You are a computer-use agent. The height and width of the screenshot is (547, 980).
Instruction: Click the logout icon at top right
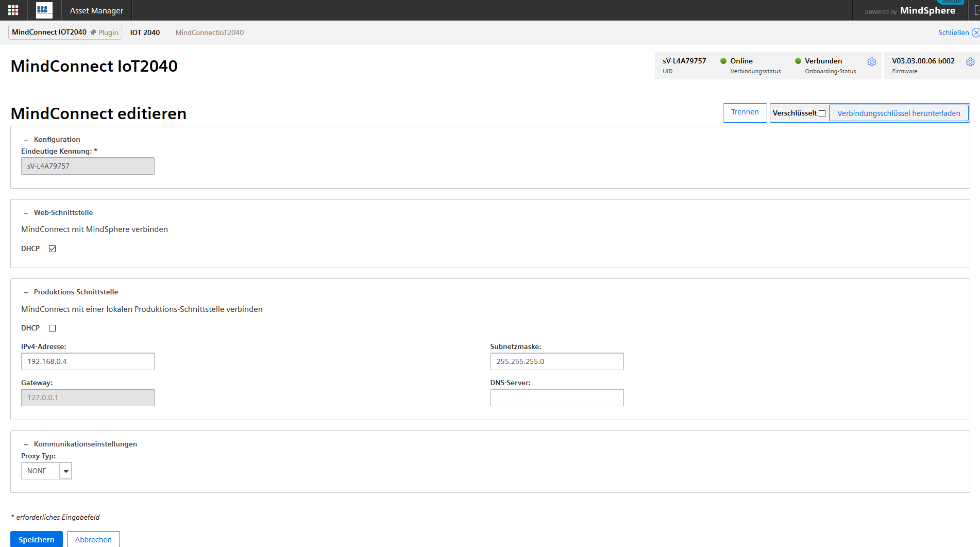[976, 10]
